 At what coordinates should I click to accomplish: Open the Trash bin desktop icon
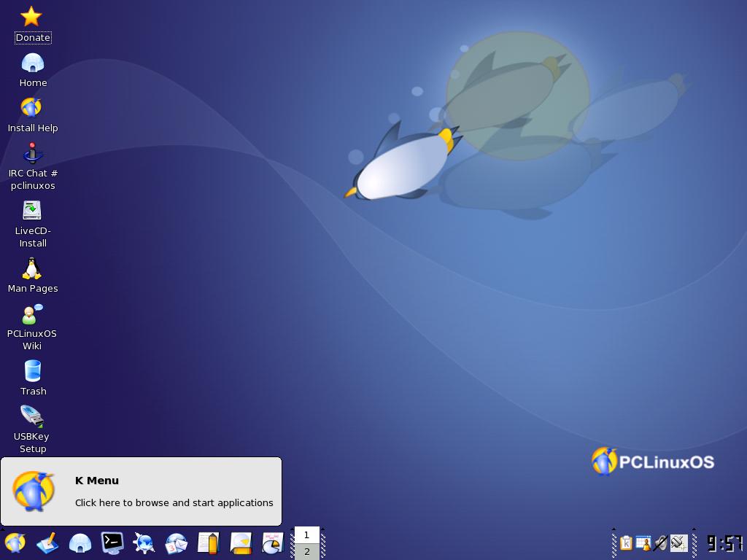pos(33,370)
